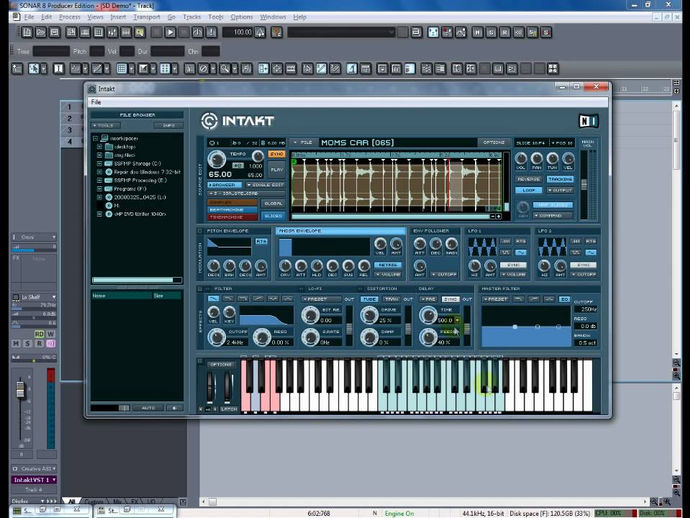Open the SINGLE EDIT dropdown

click(x=265, y=185)
